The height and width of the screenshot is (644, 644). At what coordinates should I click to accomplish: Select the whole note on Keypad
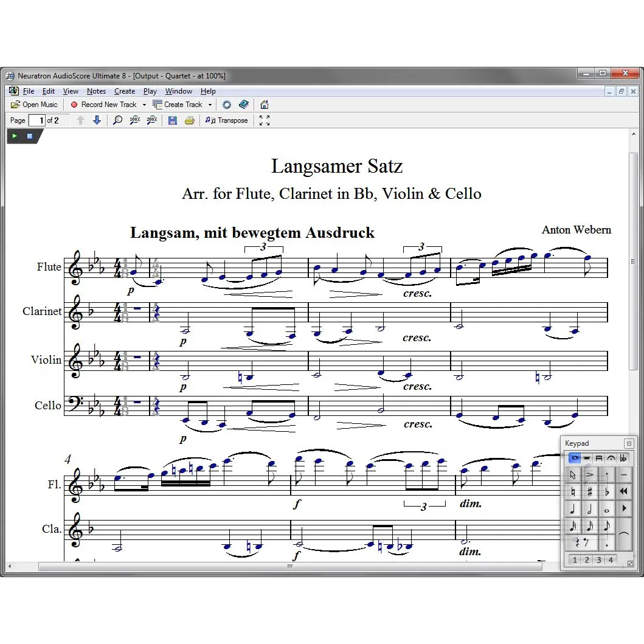[607, 509]
